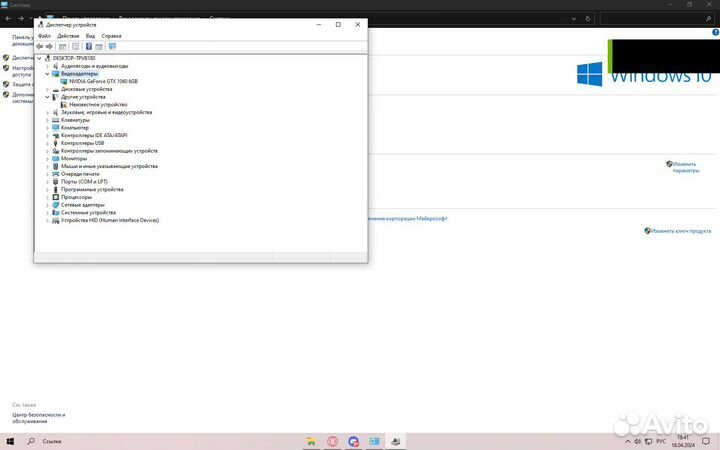Select the 'Контроллеры USB' category

point(82,143)
